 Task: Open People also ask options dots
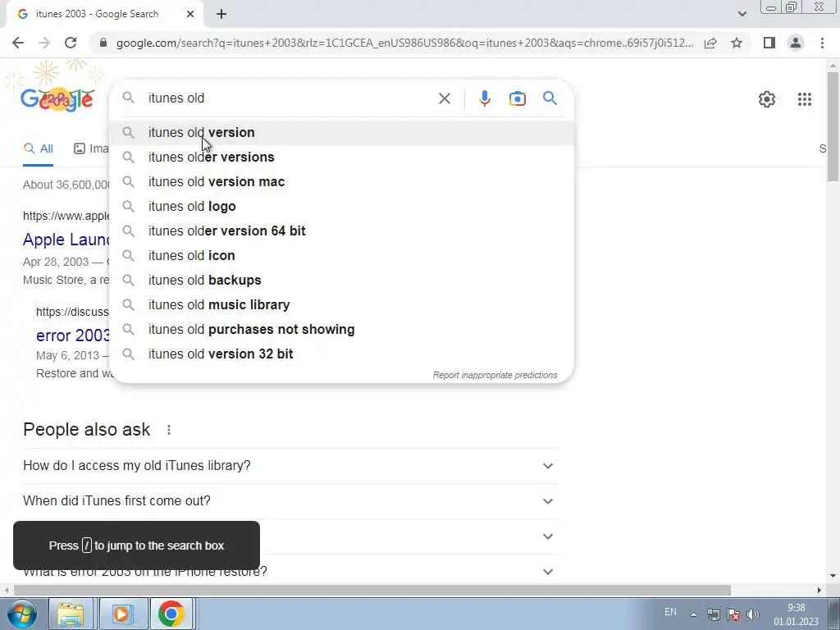169,430
